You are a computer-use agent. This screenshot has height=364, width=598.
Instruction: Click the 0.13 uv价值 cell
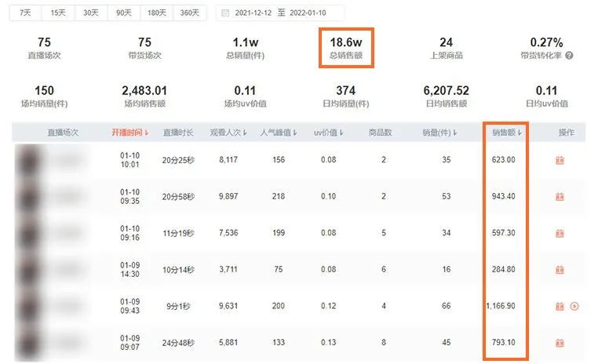[x=328, y=343]
